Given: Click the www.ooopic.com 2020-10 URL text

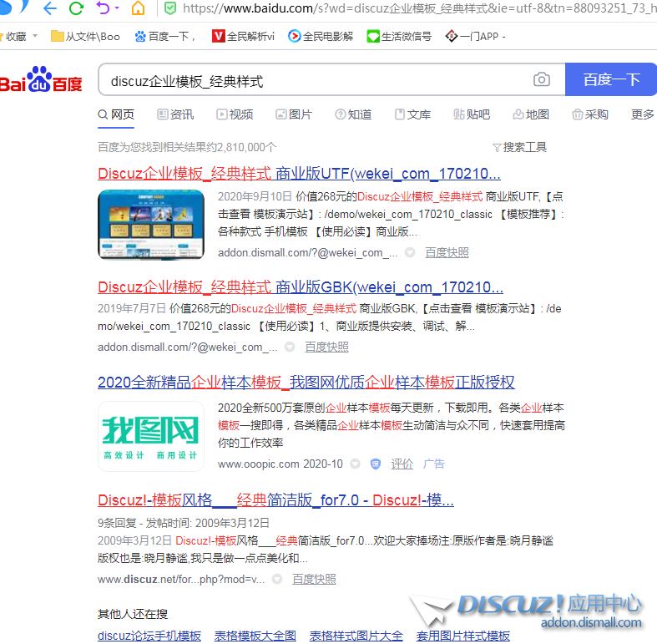Looking at the screenshot, I should tap(280, 464).
